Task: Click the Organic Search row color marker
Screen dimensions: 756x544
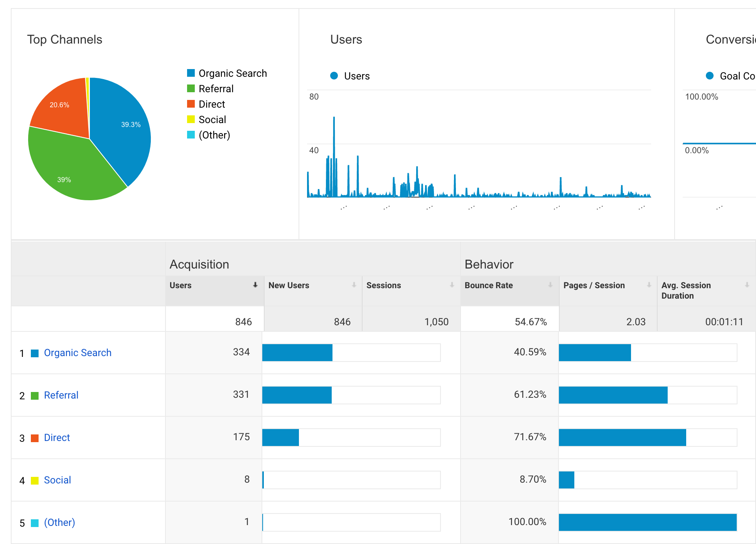Action: click(35, 353)
